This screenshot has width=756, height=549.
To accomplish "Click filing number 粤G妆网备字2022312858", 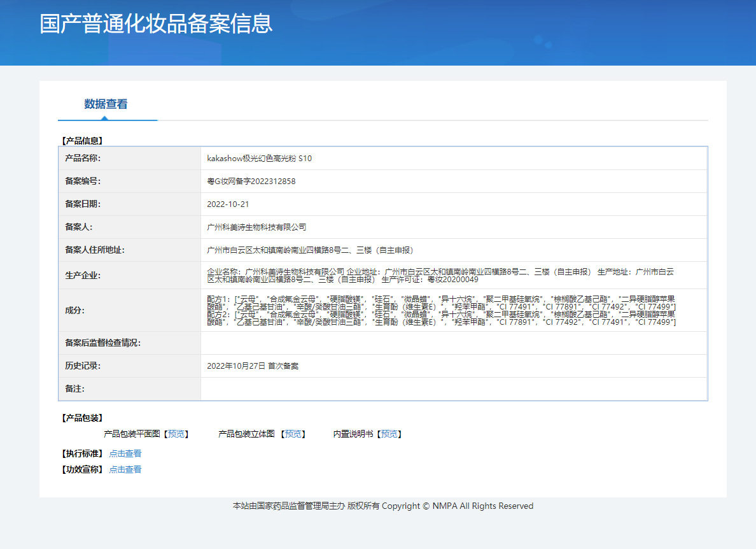I will [251, 182].
